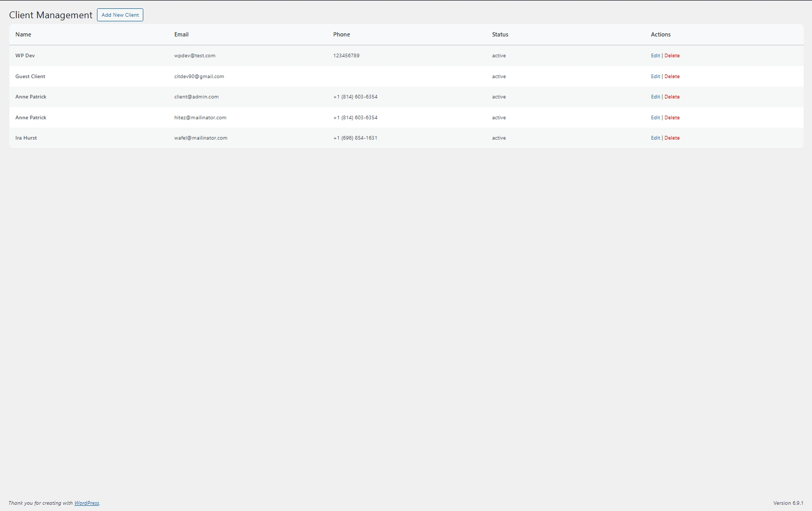Open the WordPress link in the footer
The width and height of the screenshot is (812, 511).
pyautogui.click(x=87, y=503)
